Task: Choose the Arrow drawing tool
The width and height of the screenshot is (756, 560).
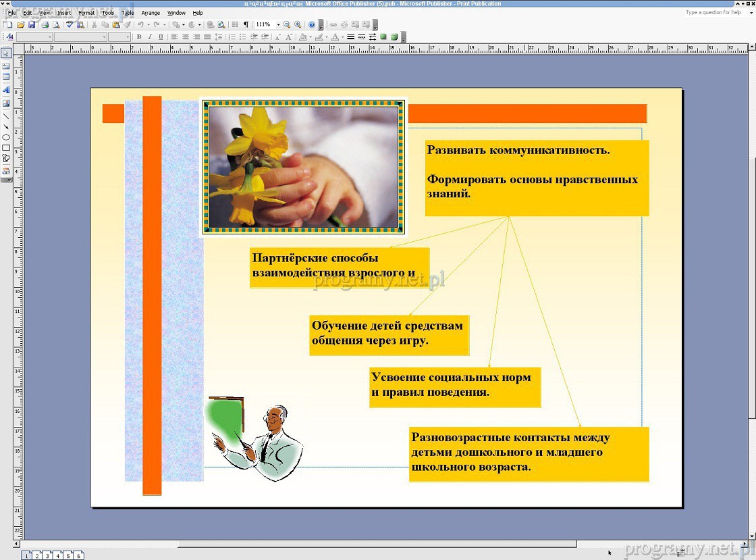Action: [6, 126]
